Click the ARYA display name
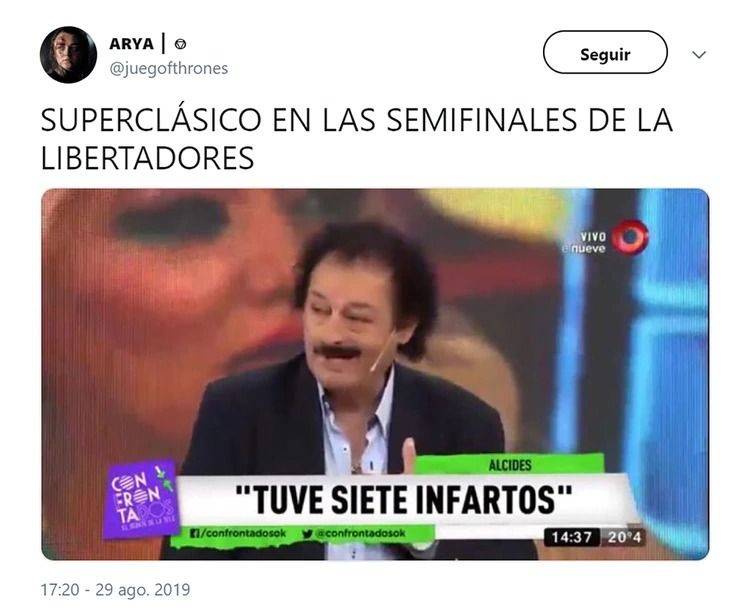The height and width of the screenshot is (611, 750). [x=132, y=44]
